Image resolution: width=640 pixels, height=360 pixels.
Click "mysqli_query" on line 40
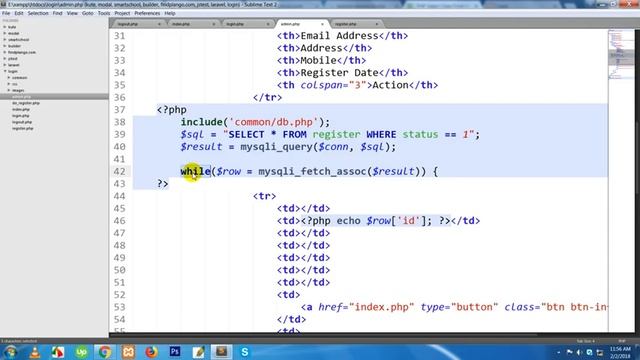[x=276, y=147]
